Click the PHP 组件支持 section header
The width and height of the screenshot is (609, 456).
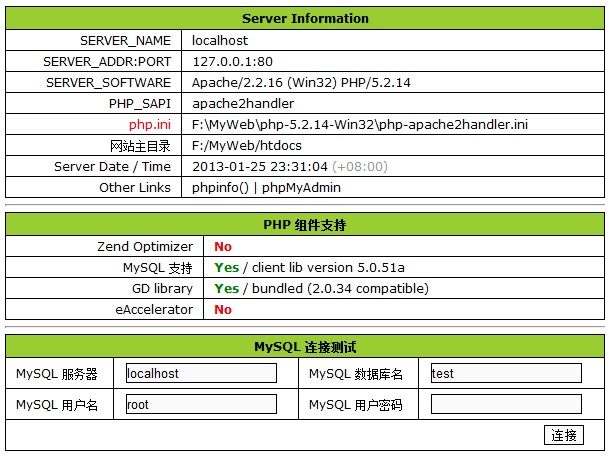305,225
